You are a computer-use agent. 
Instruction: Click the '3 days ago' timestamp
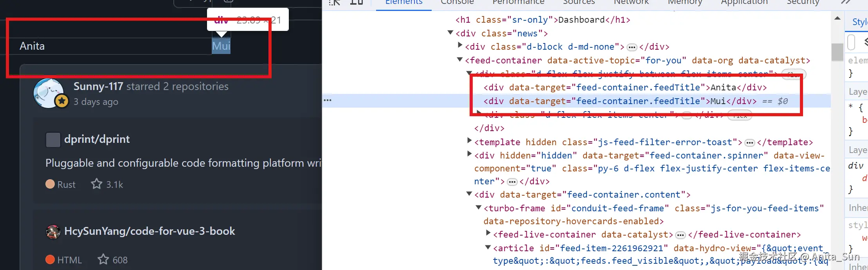96,102
